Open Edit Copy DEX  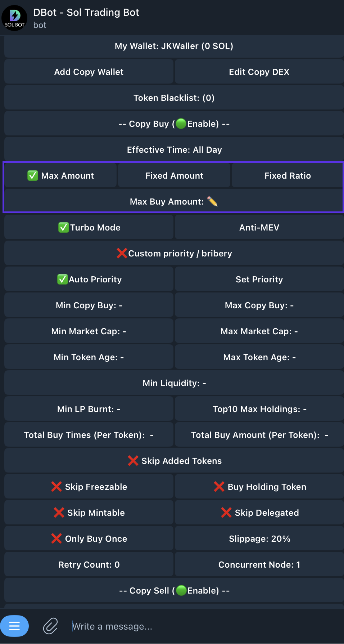tap(259, 72)
